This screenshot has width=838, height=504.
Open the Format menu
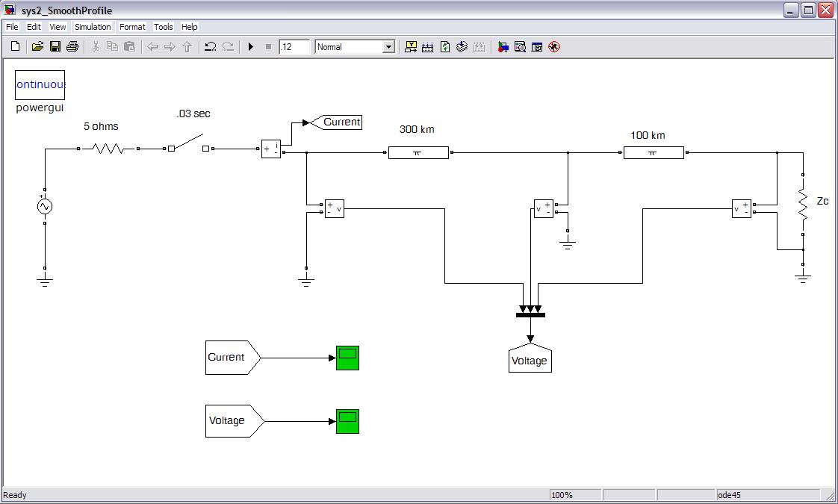tap(132, 27)
